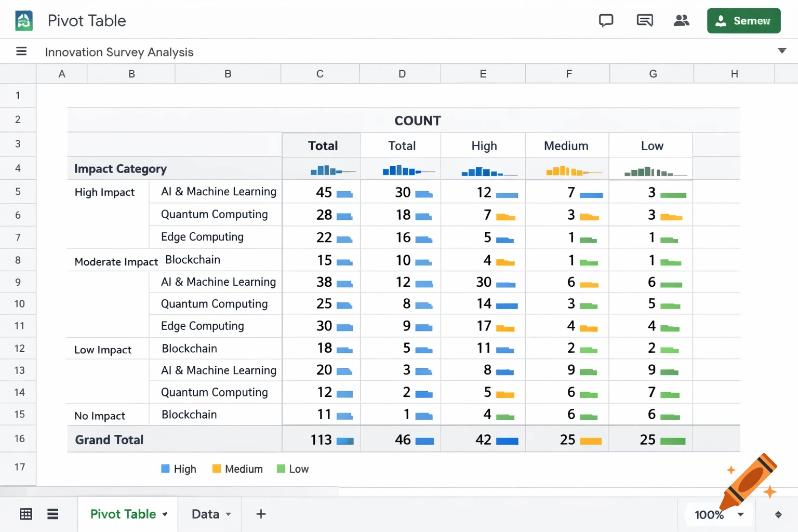The width and height of the screenshot is (798, 532).
Task: Click the Google Sheets logo icon
Action: click(x=23, y=20)
